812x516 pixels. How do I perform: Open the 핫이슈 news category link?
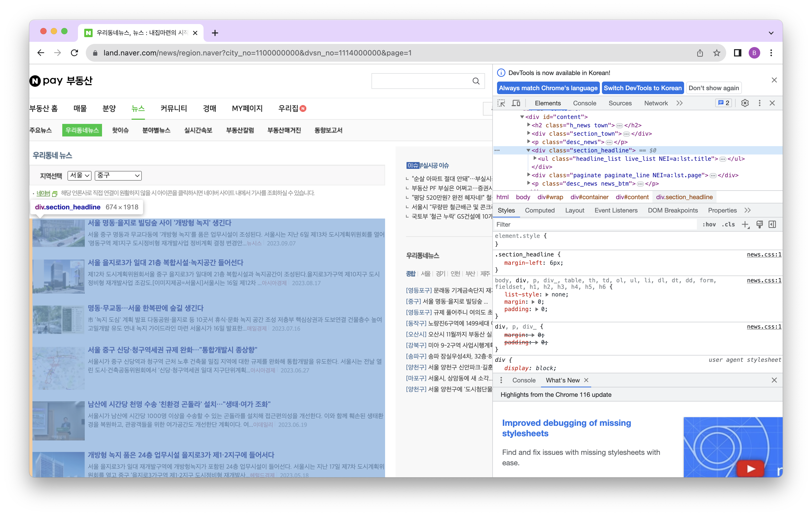coord(120,130)
